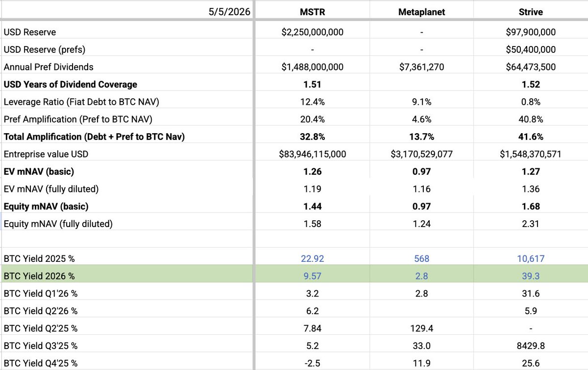The height and width of the screenshot is (370, 588).
Task: Select MSTR USD Reserve $2,250,000,000
Action: click(313, 32)
